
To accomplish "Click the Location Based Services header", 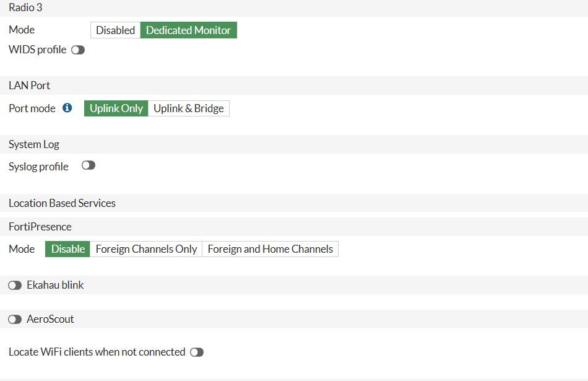I will [x=62, y=203].
